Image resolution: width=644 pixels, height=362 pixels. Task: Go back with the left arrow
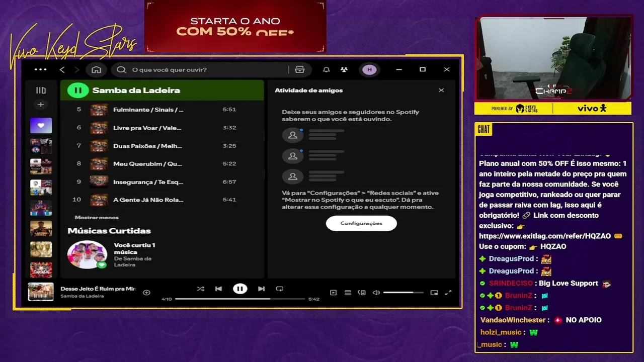[62, 69]
